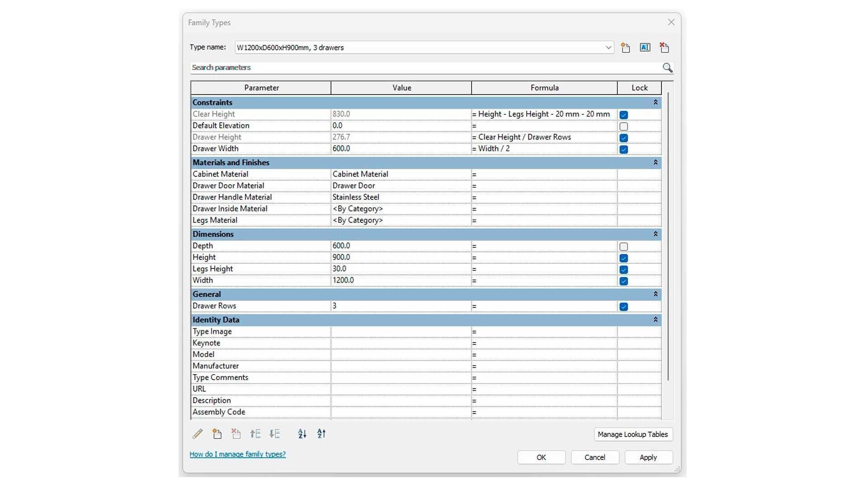The image size is (868, 488).
Task: Click the Rename Type icon
Action: click(645, 47)
